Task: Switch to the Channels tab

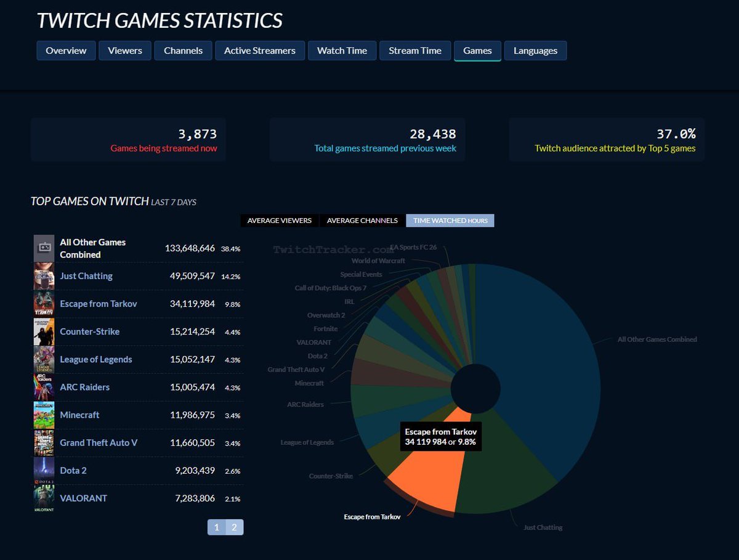Action: [184, 51]
